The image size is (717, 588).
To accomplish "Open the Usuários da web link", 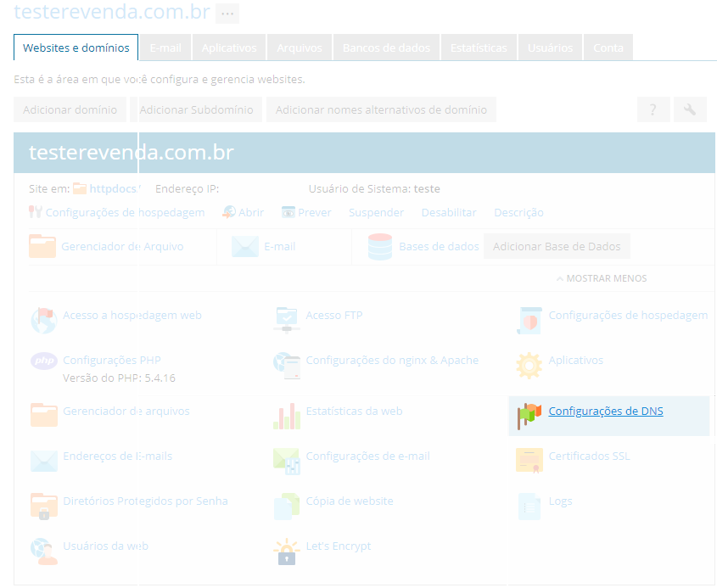I will click(x=105, y=546).
